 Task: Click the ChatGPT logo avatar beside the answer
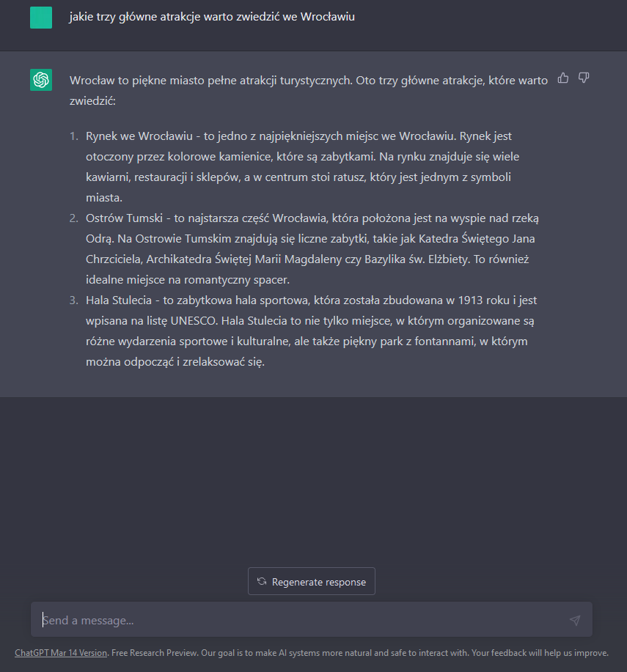[41, 80]
